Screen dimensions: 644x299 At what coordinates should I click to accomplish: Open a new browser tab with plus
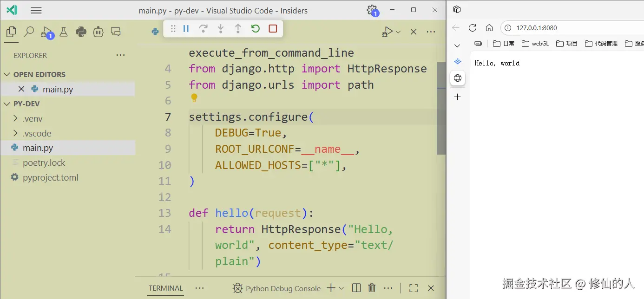(458, 97)
